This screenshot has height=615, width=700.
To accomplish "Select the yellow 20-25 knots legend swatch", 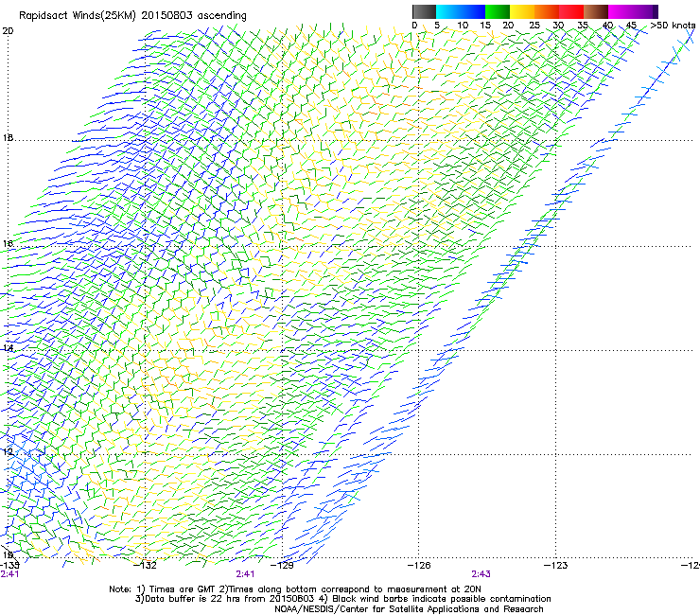I will click(522, 11).
